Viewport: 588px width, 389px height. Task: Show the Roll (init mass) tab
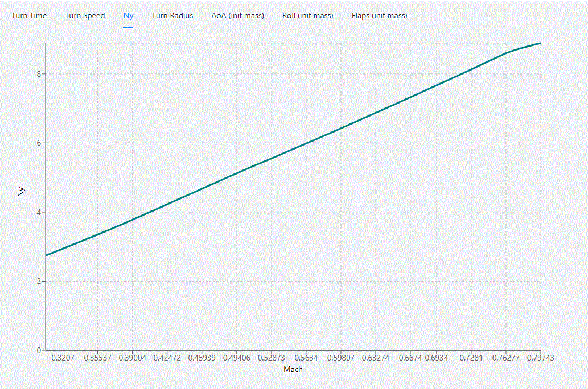[308, 16]
